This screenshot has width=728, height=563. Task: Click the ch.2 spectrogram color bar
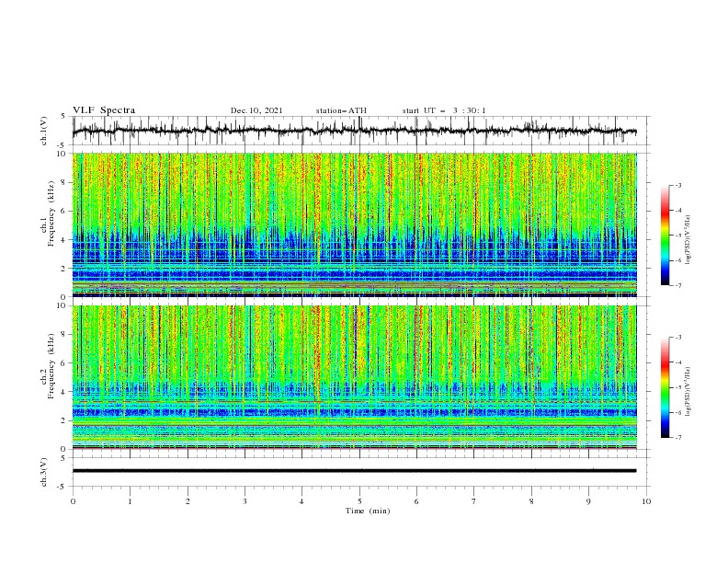pyautogui.click(x=665, y=387)
